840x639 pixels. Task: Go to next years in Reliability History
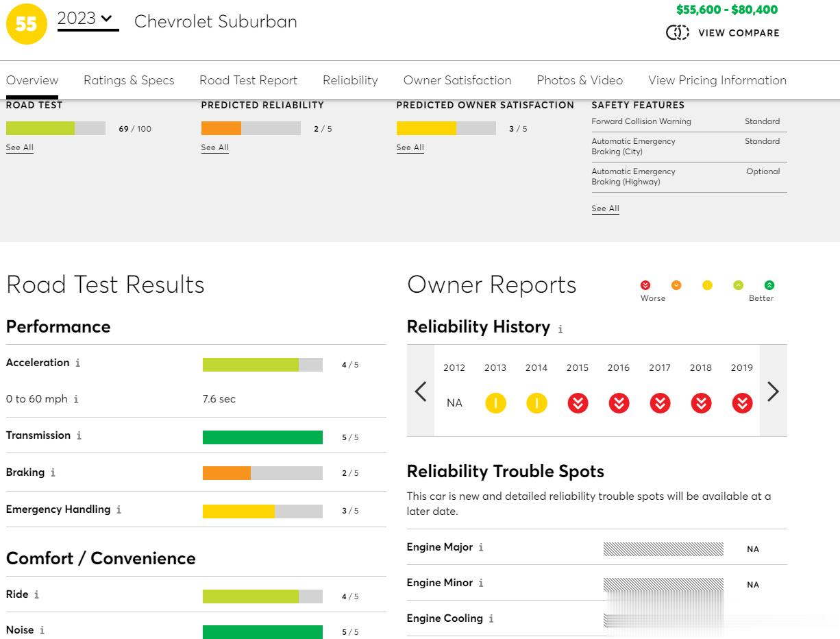tap(774, 391)
